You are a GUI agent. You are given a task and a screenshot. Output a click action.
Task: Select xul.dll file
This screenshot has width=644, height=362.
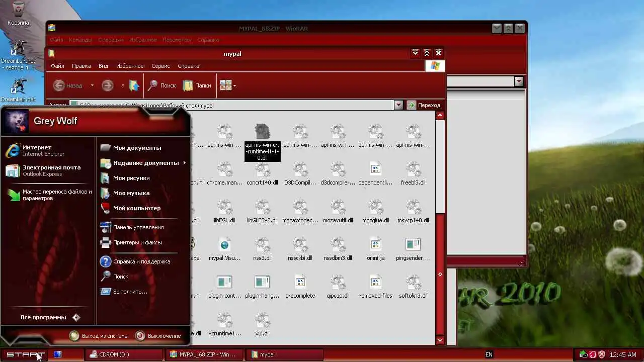pos(262,324)
